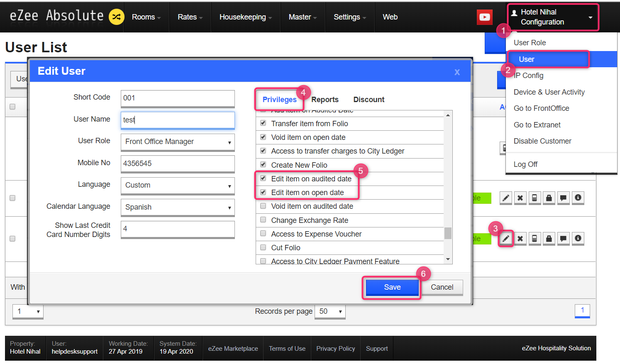This screenshot has height=364, width=620.
Task: Click the delete cross icon in the lower icon row
Action: click(520, 239)
